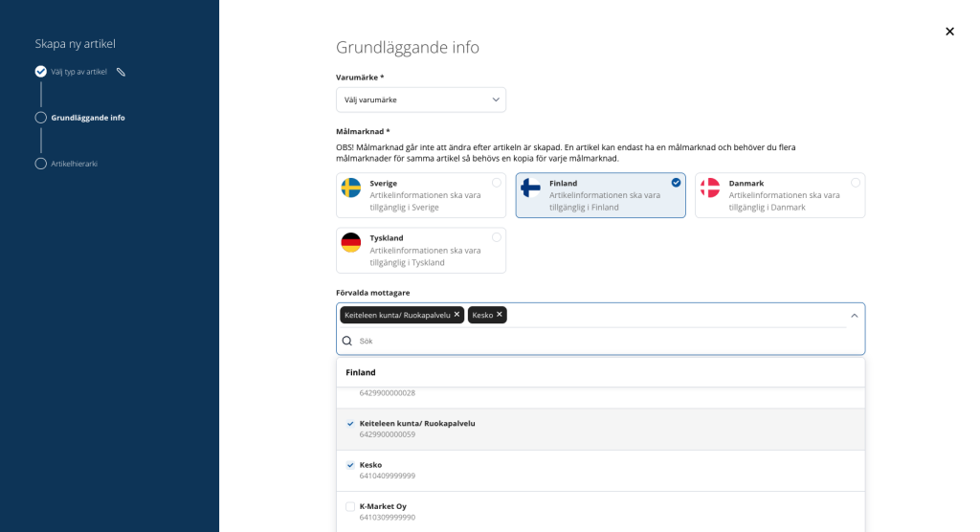
Task: Click the magnifier search icon
Action: (346, 341)
